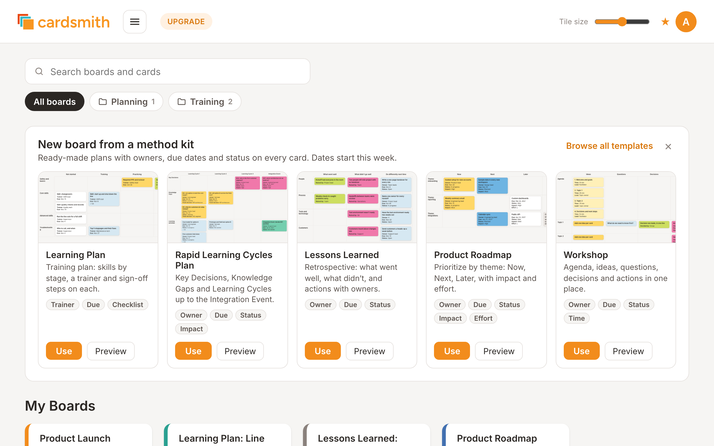Viewport: 714px width, 446px height.
Task: Open Lessons Learned template thumbnail
Action: click(357, 207)
